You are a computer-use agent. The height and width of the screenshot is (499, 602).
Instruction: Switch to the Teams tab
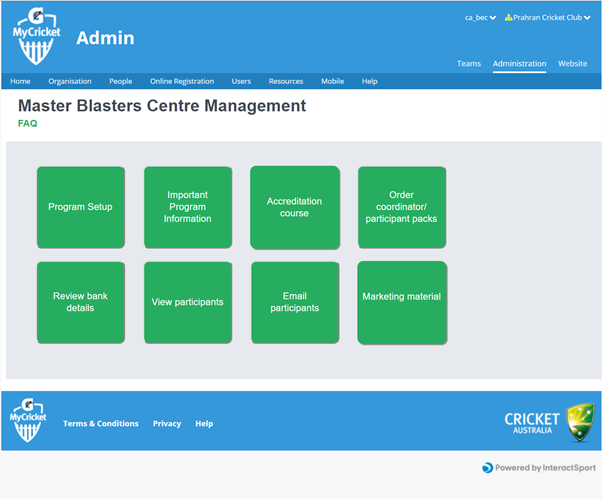tap(469, 64)
